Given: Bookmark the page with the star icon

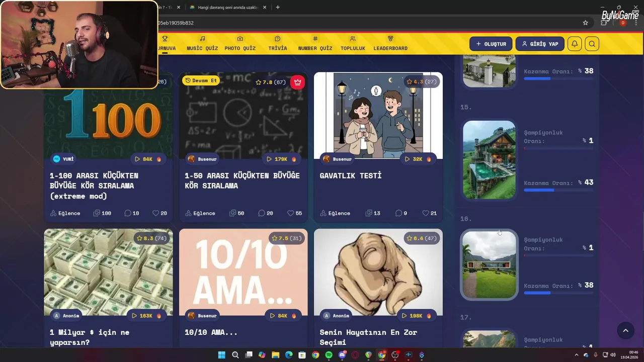Looking at the screenshot, I should 585,23.
